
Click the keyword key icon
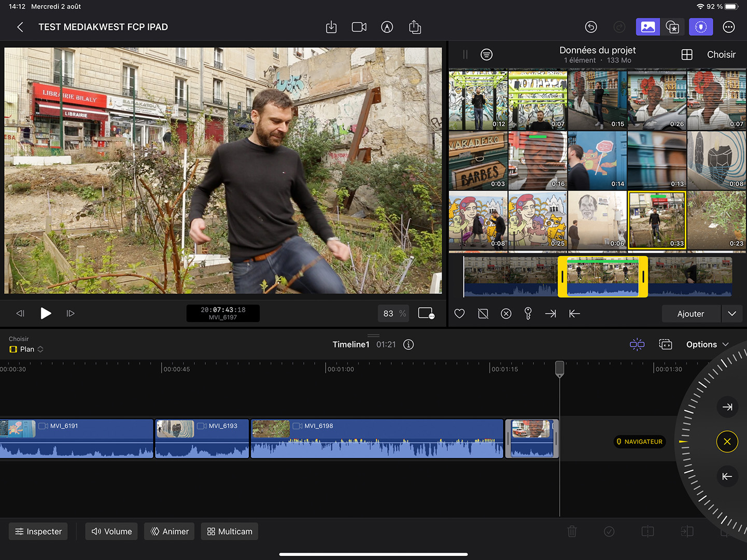(528, 314)
